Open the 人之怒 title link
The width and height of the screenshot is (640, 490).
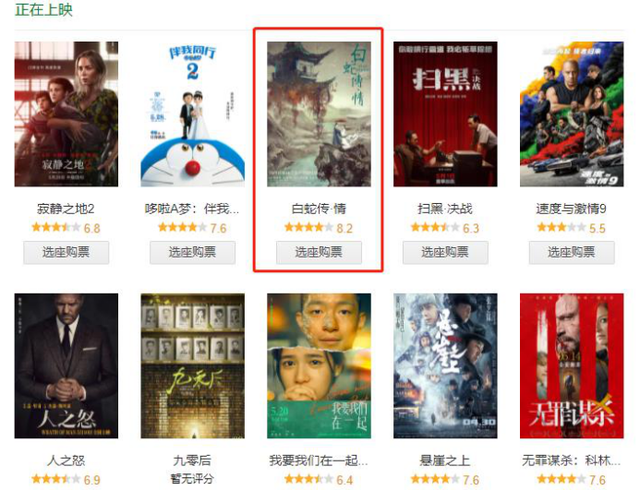point(66,461)
